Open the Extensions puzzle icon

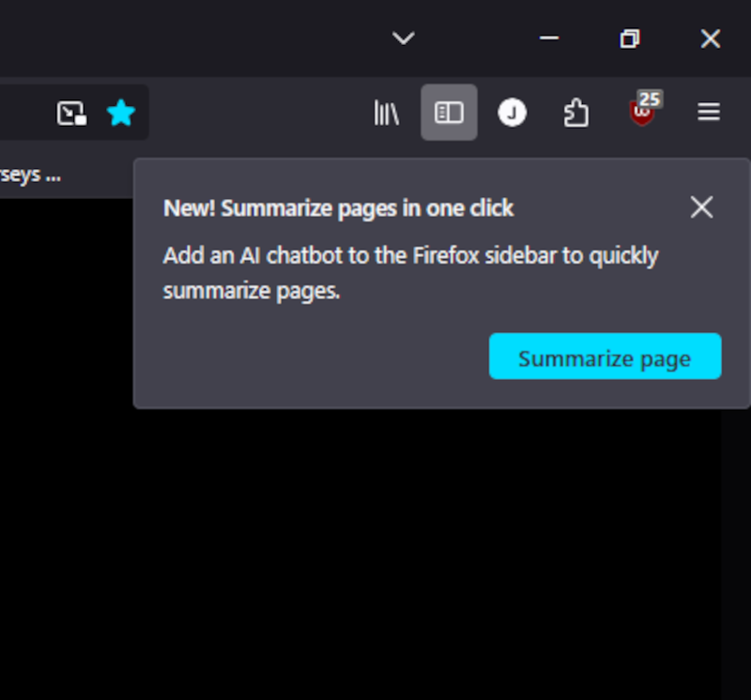click(x=575, y=113)
